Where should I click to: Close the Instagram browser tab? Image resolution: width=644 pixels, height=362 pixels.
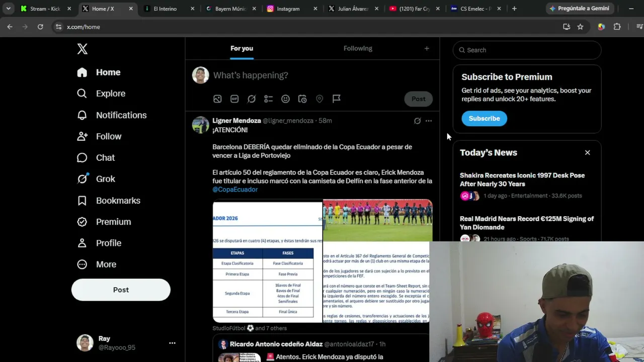(315, 9)
